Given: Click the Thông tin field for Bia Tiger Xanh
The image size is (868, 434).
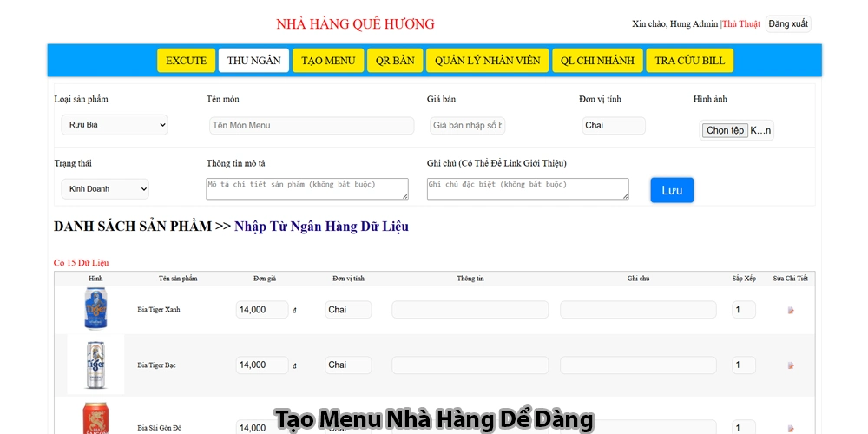Looking at the screenshot, I should tap(470, 310).
